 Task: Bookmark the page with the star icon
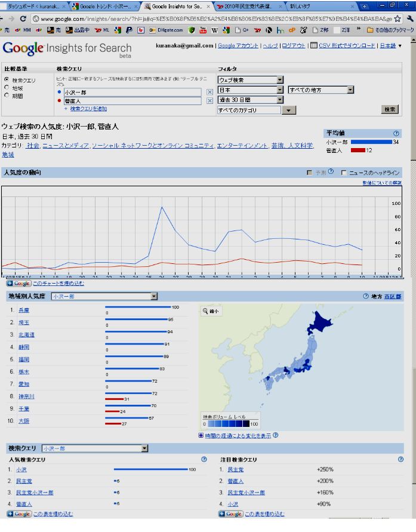397,19
